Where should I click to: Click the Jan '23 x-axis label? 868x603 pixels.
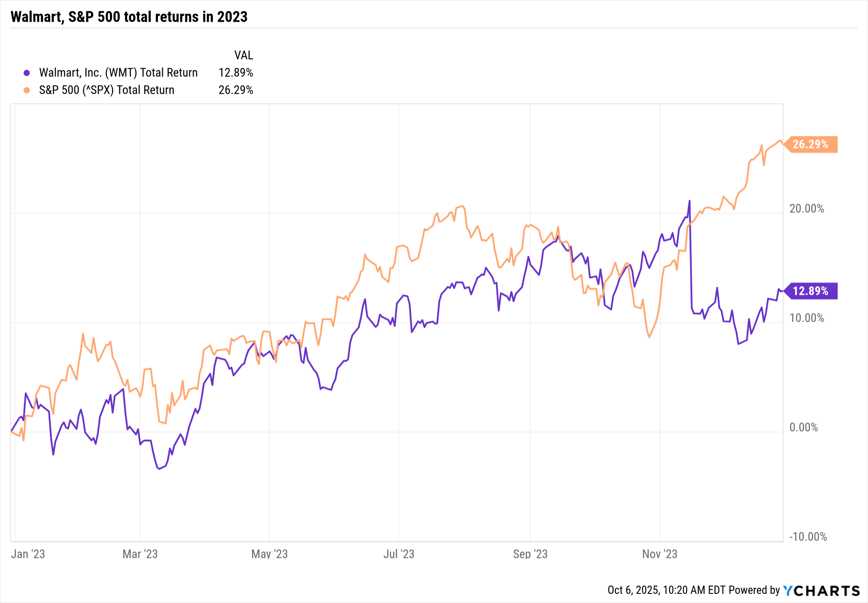[28, 554]
